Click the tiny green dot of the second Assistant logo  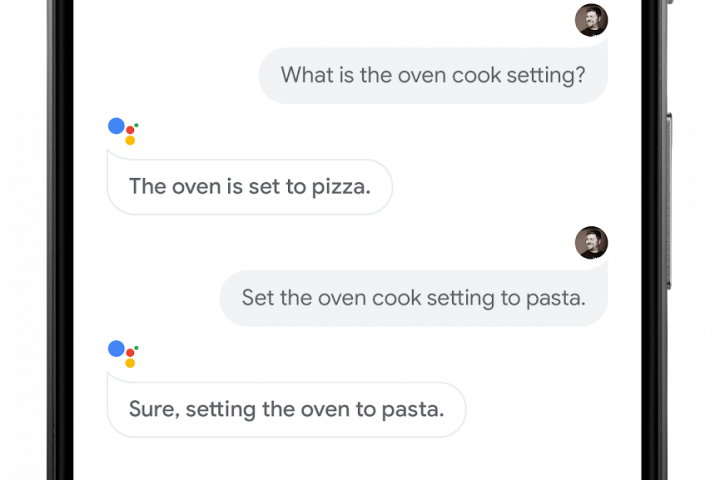[136, 347]
